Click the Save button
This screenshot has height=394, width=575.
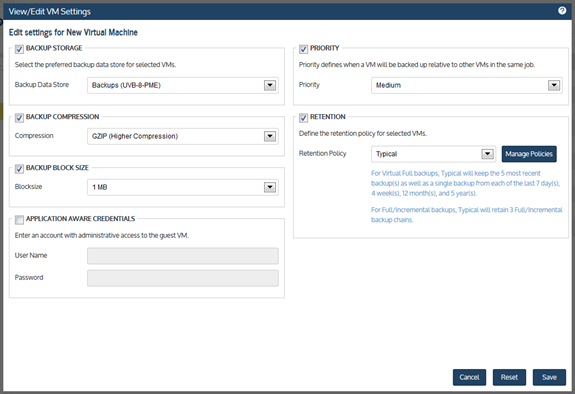point(549,377)
